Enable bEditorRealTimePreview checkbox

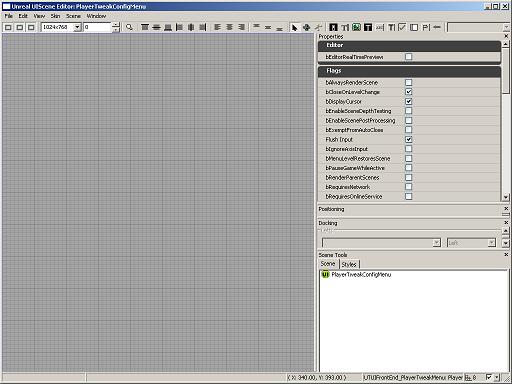coord(408,57)
